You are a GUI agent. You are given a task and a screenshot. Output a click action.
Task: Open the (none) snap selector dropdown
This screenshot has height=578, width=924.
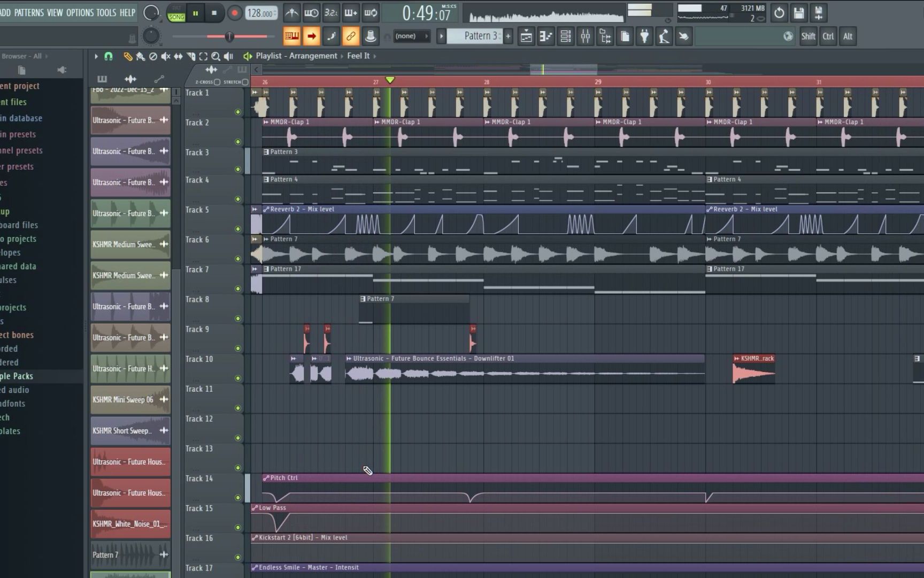[412, 36]
